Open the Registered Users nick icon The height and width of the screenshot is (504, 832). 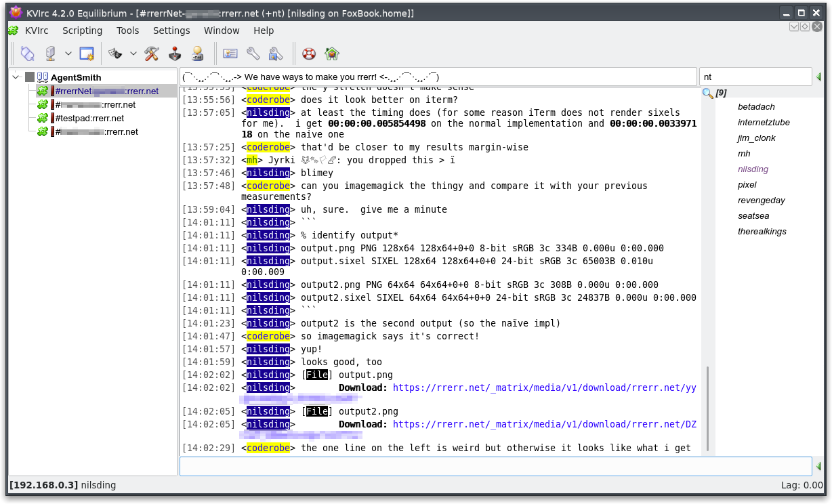tap(197, 54)
